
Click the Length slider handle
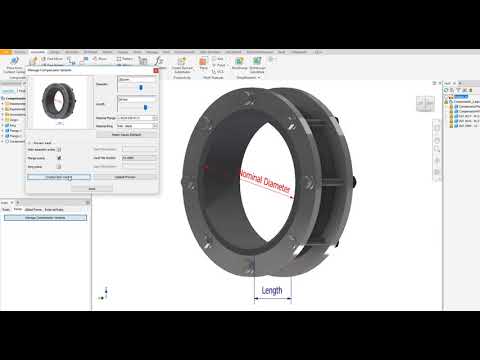145,107
